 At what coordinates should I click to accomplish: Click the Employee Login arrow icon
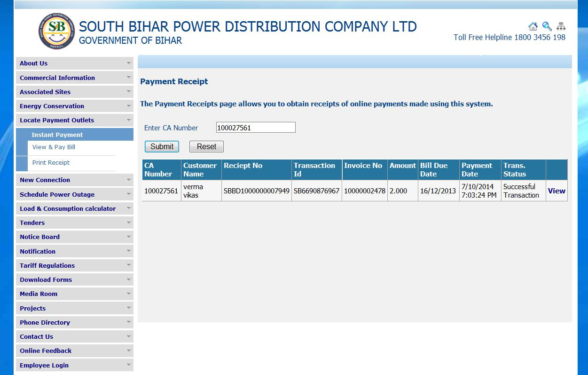pos(128,365)
